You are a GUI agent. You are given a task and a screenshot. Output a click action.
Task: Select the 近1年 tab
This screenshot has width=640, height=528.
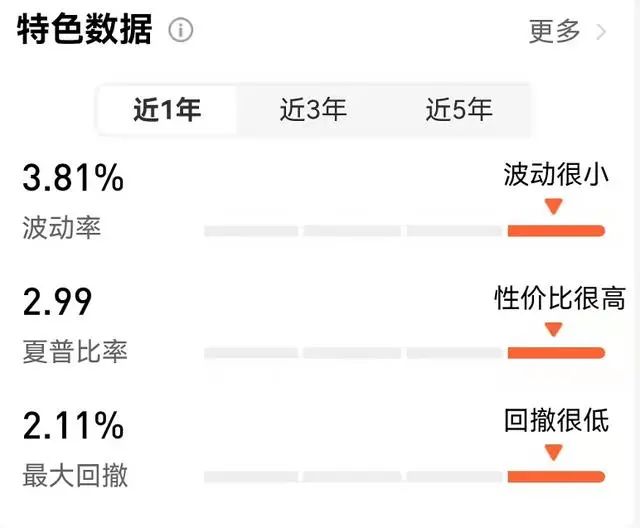[167, 110]
